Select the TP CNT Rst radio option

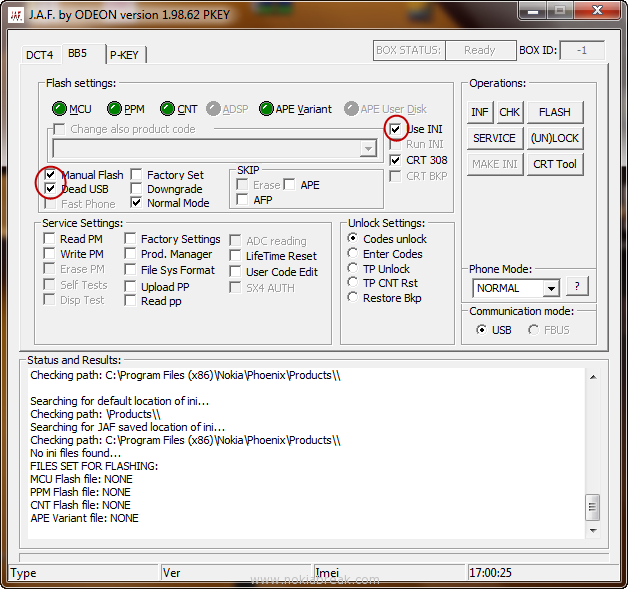click(x=352, y=282)
